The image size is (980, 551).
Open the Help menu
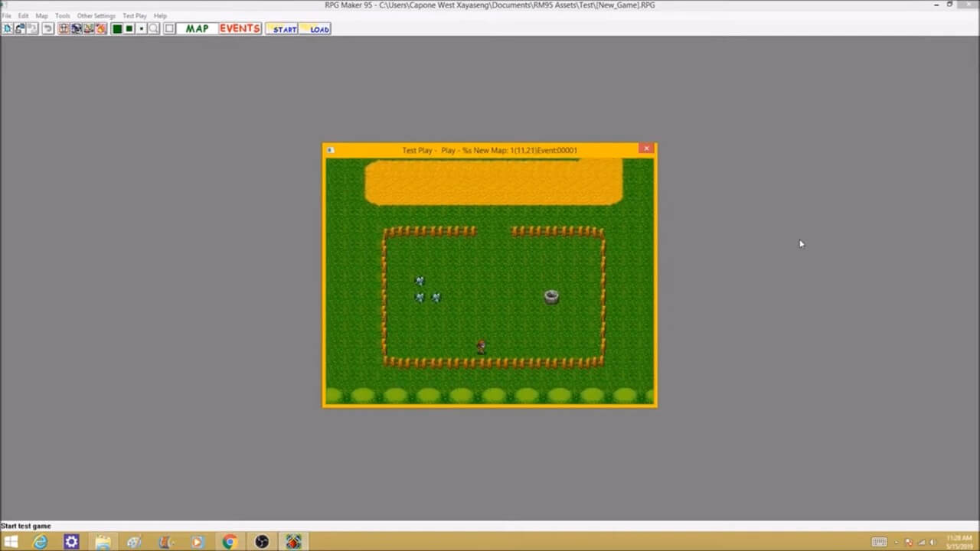[160, 15]
